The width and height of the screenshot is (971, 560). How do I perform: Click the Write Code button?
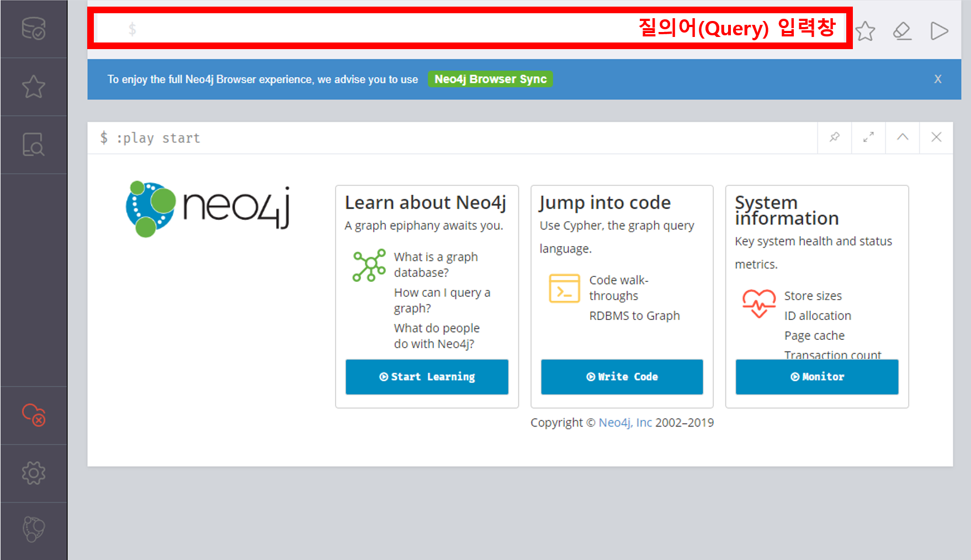(622, 377)
